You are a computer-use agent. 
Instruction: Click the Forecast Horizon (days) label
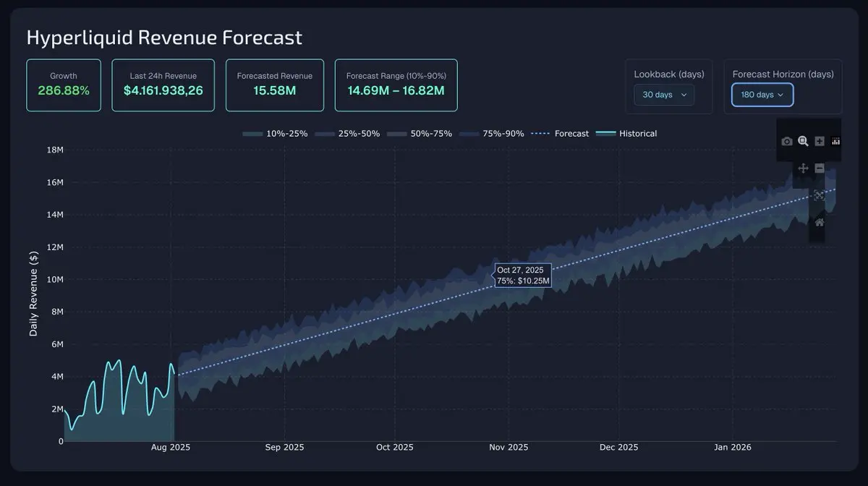point(783,74)
